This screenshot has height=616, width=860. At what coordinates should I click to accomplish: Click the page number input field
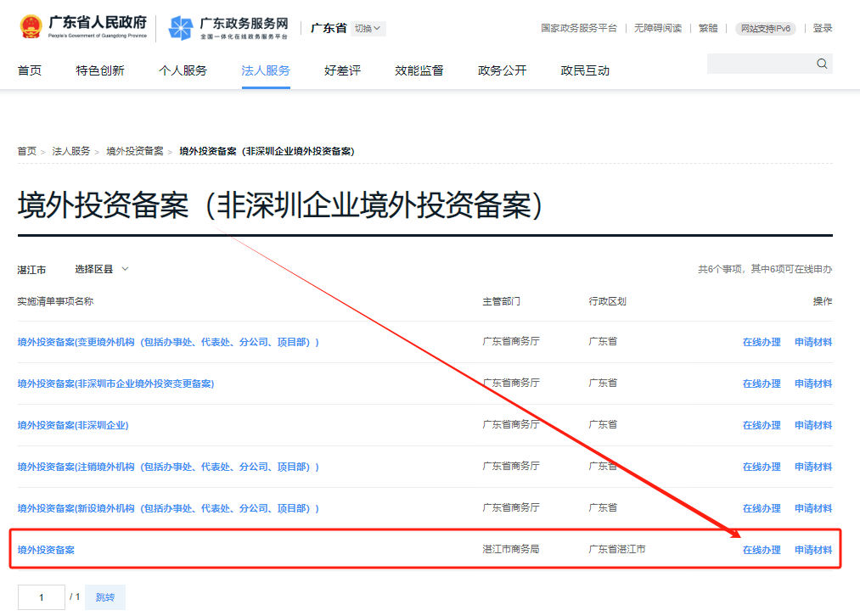click(41, 597)
